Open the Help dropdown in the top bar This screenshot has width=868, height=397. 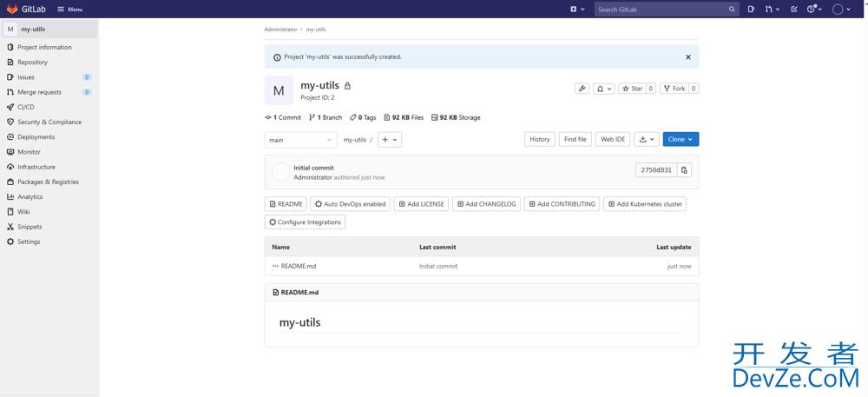814,10
